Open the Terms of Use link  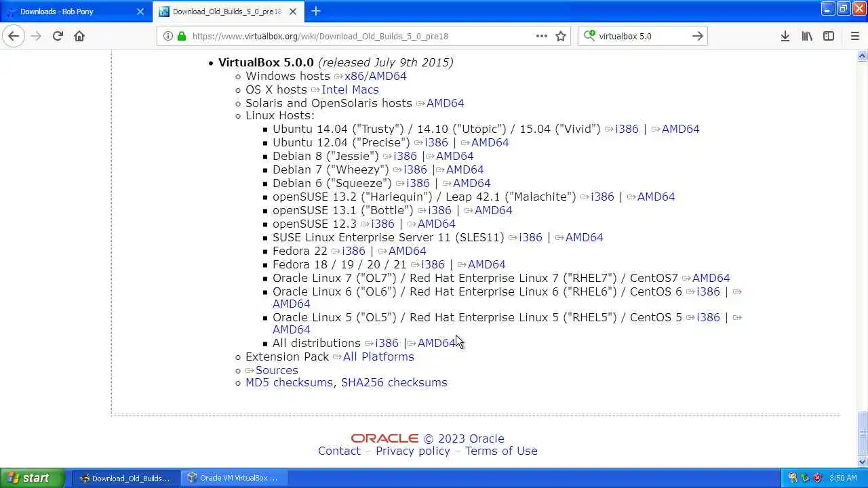point(501,451)
